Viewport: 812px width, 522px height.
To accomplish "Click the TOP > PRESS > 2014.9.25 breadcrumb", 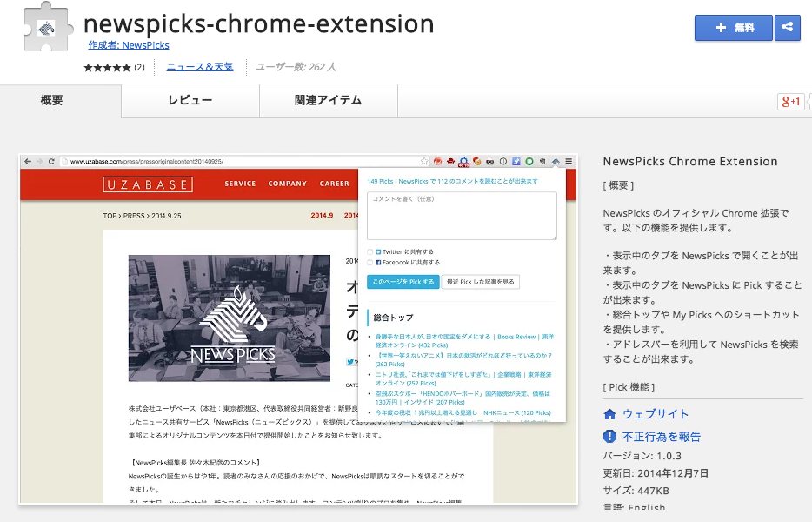I will point(142,216).
